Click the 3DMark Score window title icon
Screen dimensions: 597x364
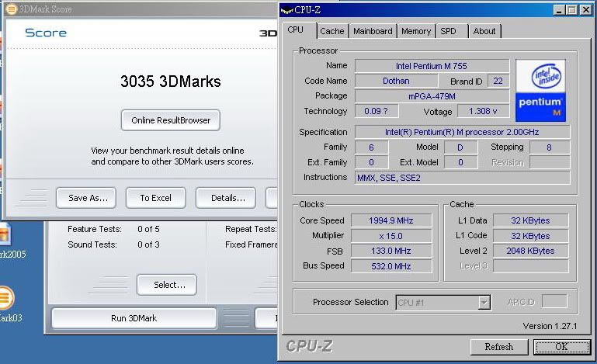pos(12,9)
